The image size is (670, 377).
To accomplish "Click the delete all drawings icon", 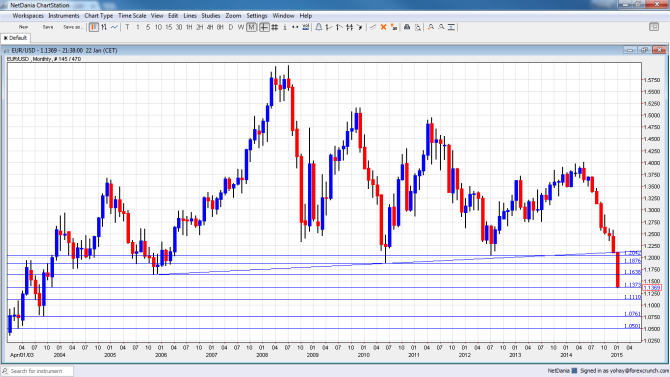I will 394,27.
